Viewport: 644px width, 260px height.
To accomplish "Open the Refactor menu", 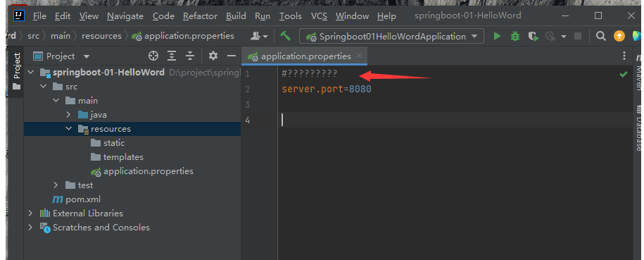I will pos(200,16).
